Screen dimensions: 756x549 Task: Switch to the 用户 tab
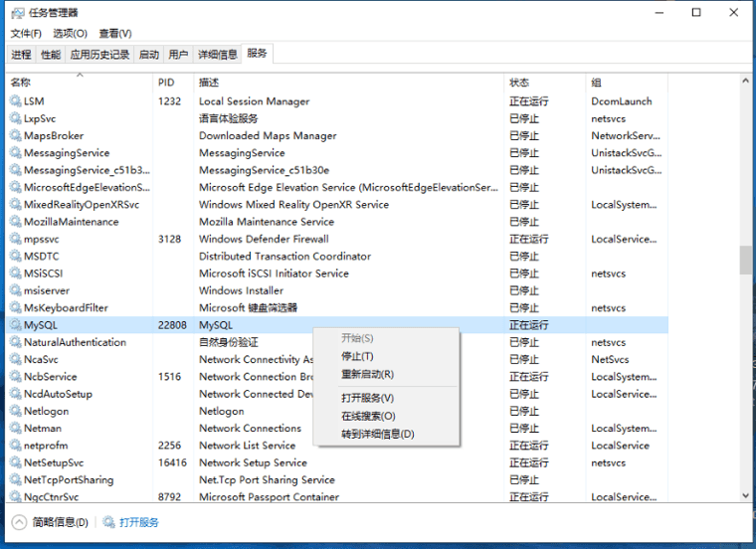coord(178,55)
